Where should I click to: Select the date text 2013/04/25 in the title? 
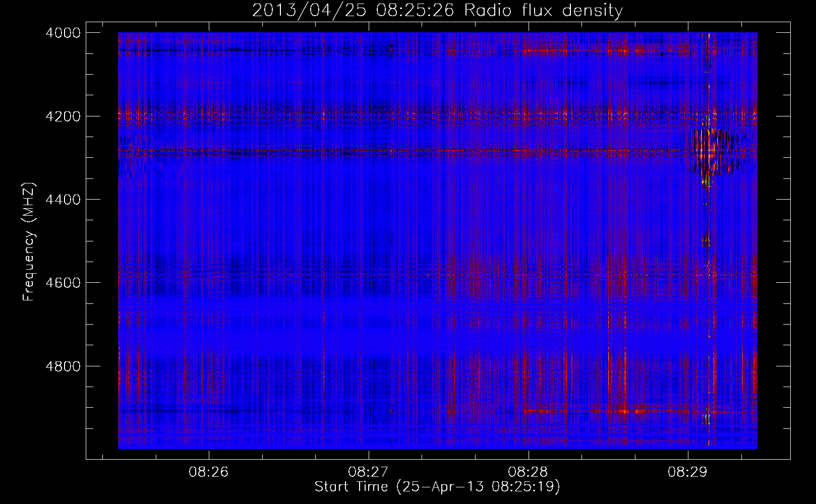[x=309, y=10]
